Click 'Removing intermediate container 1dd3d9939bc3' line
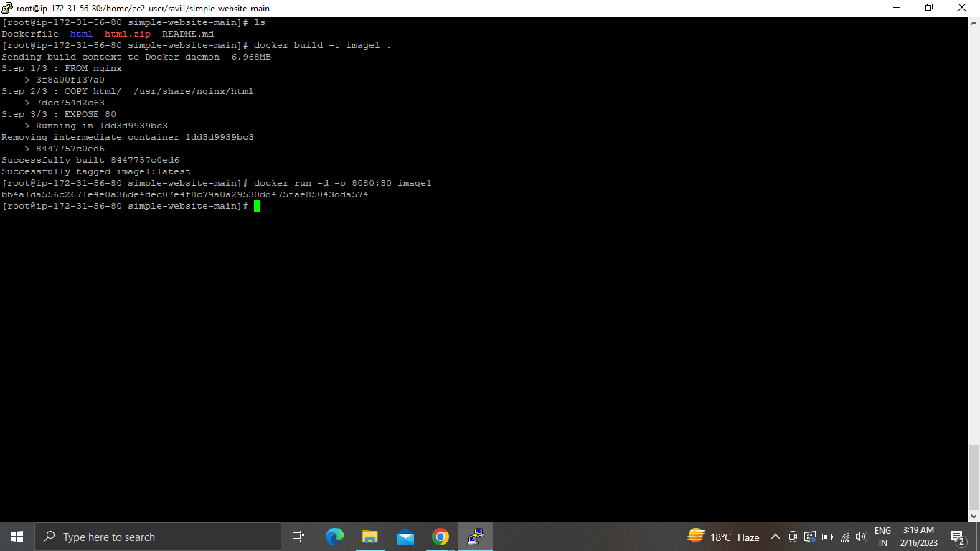This screenshot has width=980, height=551. (x=128, y=137)
